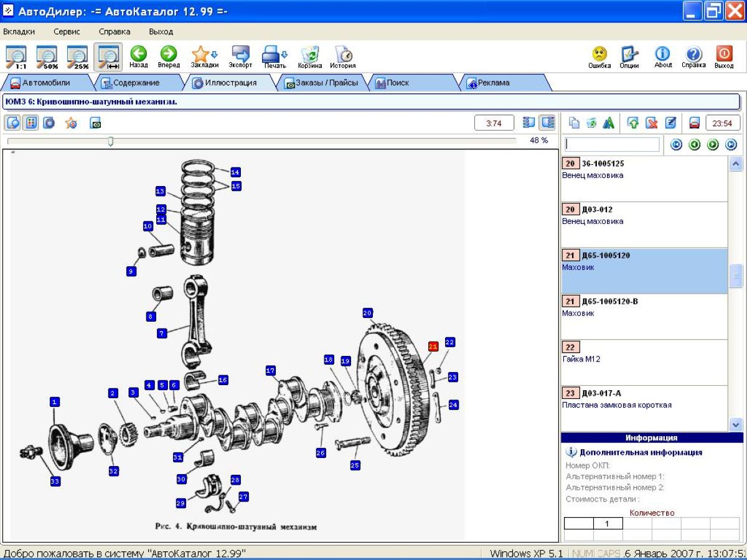Click the 50% zoom toolbar icon
This screenshot has width=747, height=560.
click(47, 56)
